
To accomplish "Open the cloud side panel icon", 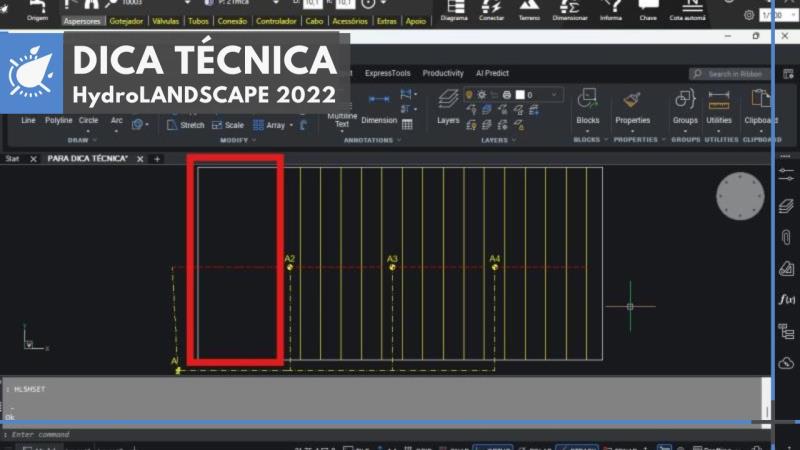I will click(x=786, y=363).
